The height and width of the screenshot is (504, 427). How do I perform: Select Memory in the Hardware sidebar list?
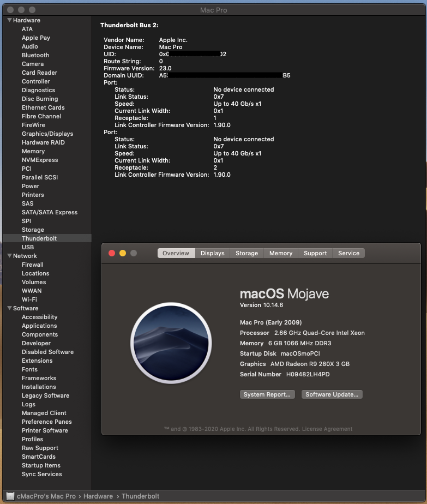tap(33, 151)
